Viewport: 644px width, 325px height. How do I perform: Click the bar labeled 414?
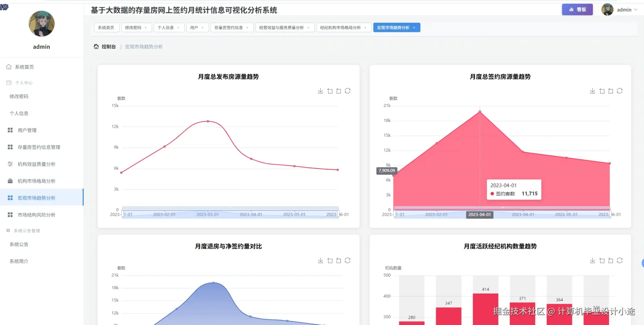tap(485, 309)
